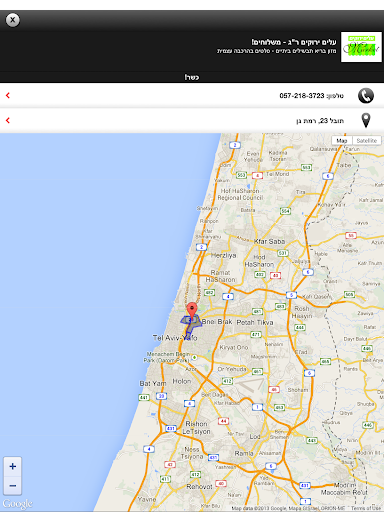Click the Herzliya label on the map
The image size is (384, 512).
pyautogui.click(x=224, y=255)
